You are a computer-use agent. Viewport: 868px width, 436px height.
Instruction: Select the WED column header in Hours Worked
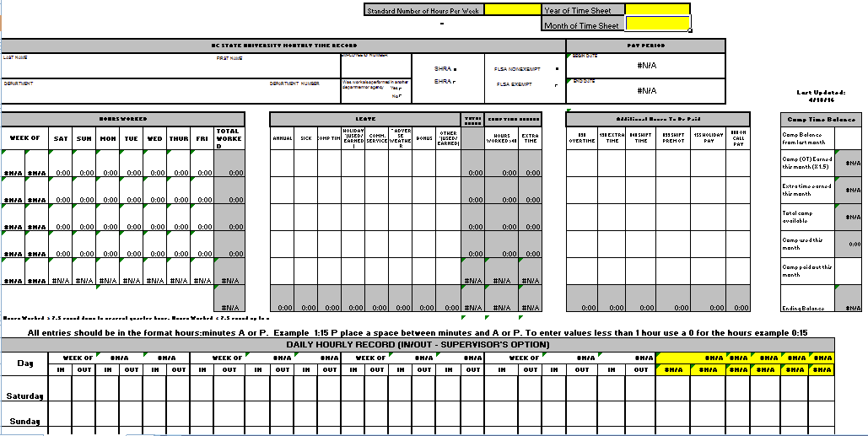pos(154,138)
